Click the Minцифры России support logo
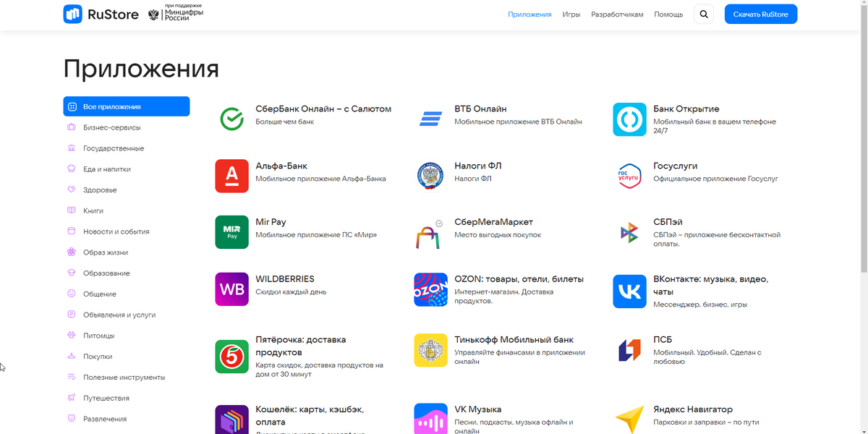 pos(176,14)
